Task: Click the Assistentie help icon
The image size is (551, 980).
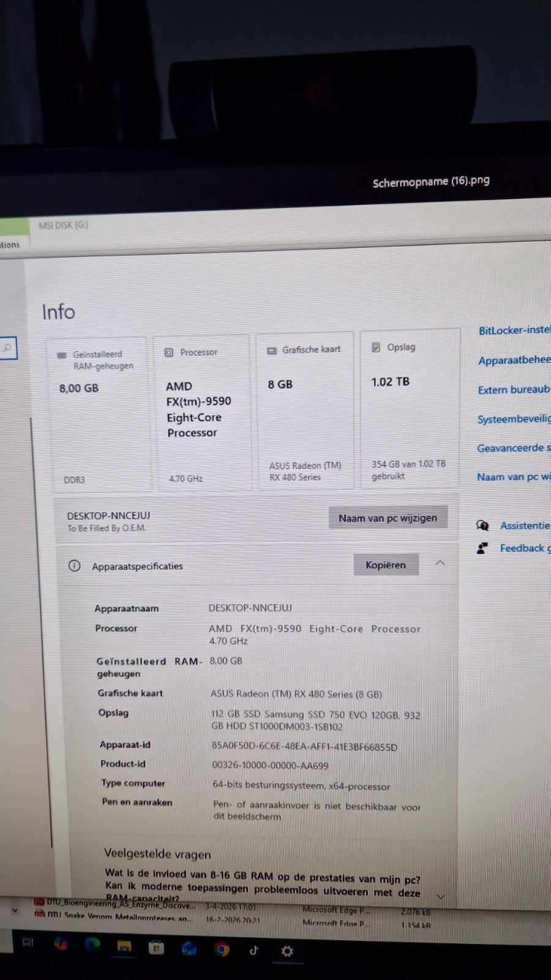Action: pos(482,525)
